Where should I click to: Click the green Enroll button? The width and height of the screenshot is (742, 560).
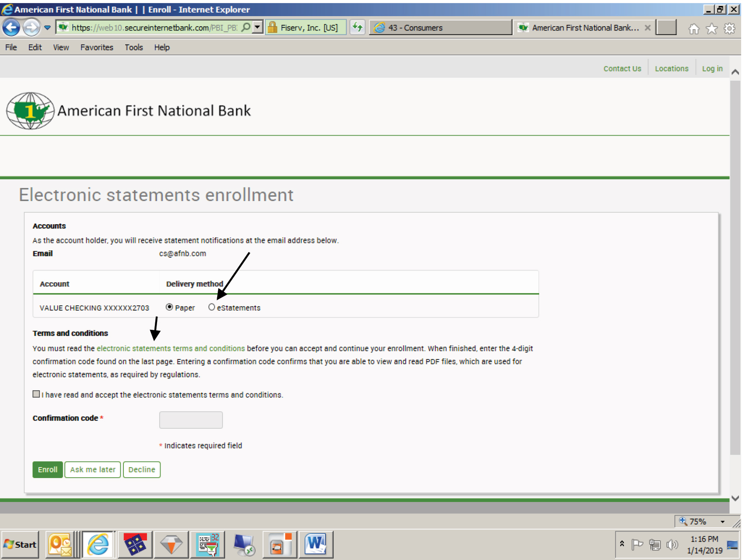[x=48, y=470]
